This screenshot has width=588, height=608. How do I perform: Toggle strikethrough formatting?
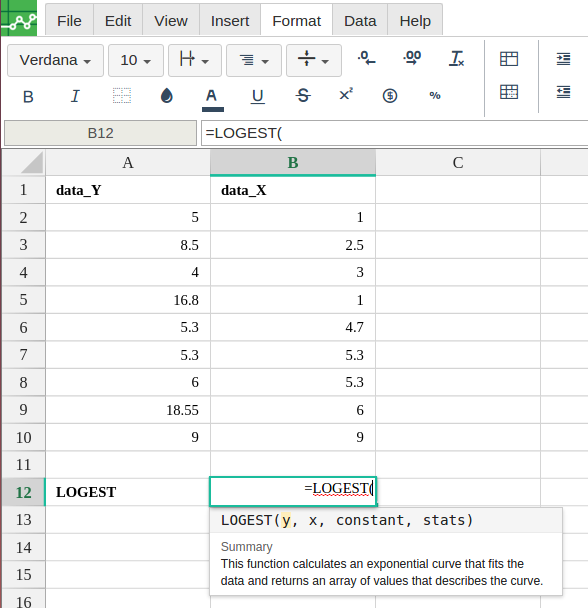tap(303, 95)
